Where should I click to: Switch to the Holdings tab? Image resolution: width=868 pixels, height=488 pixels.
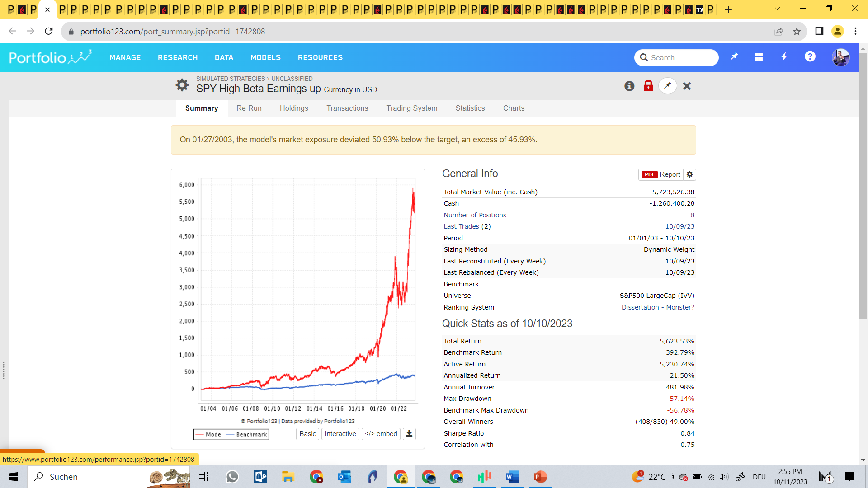(x=294, y=108)
